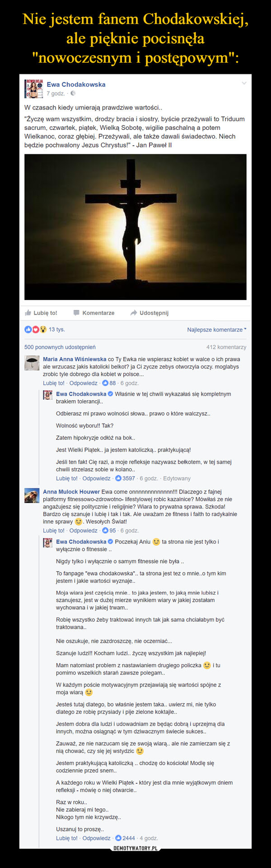Open the 500 ponownych udostępnień list
Screen dimensions: 271x868
[60, 347]
